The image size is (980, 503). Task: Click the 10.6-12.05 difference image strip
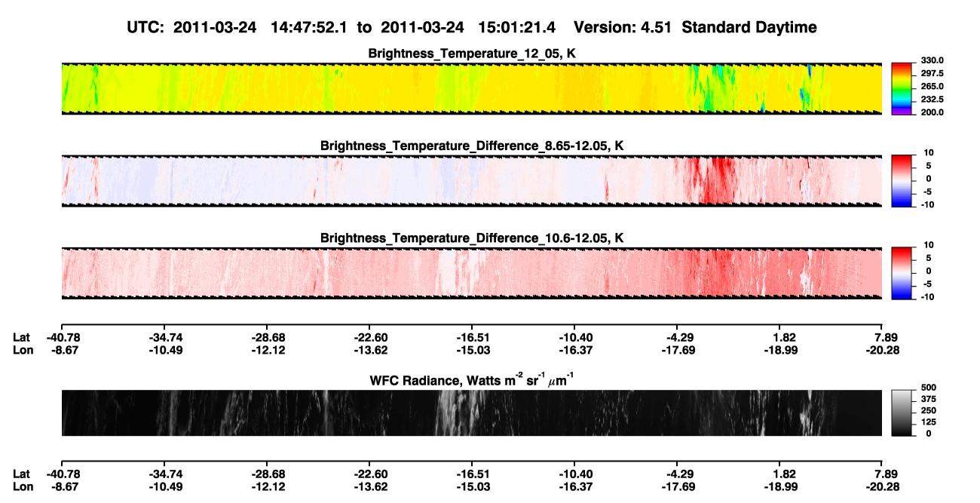[x=472, y=273]
